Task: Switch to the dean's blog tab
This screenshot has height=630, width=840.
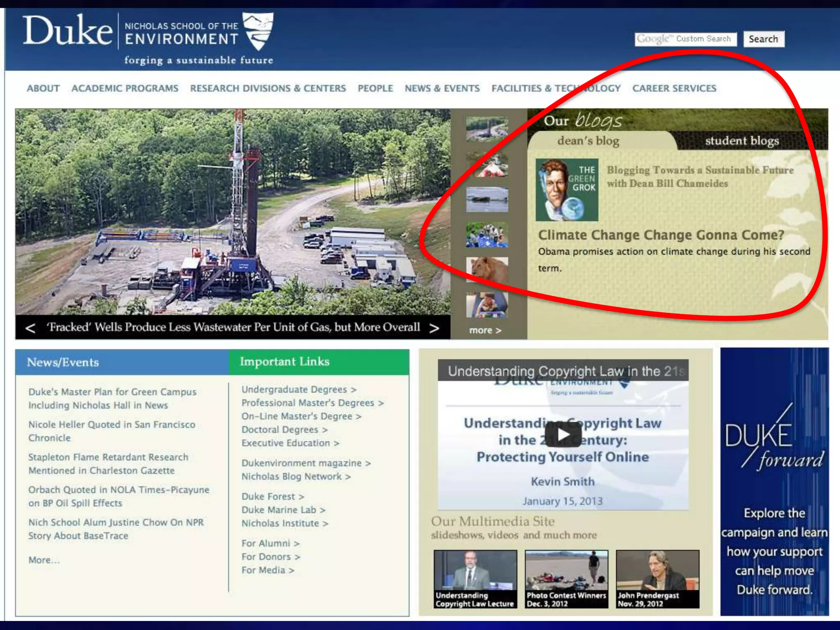Action: tap(588, 141)
